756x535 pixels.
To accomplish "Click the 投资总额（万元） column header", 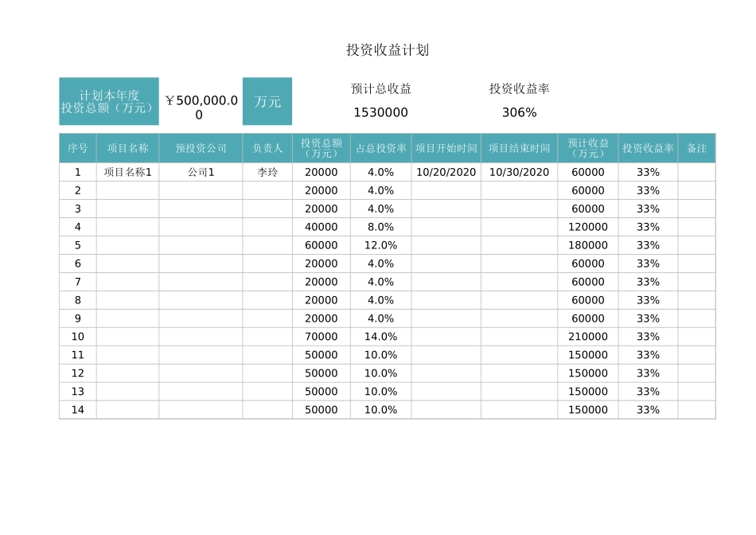I will (321, 148).
